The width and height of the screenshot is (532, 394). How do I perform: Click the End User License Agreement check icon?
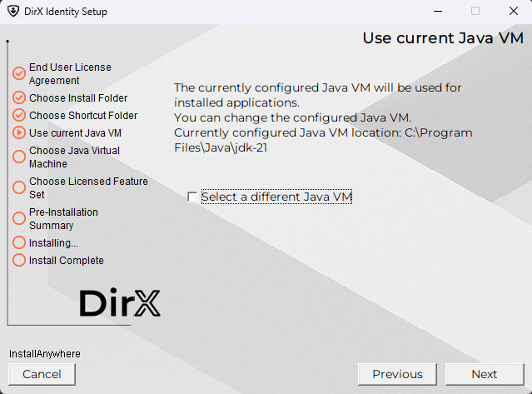(19, 73)
